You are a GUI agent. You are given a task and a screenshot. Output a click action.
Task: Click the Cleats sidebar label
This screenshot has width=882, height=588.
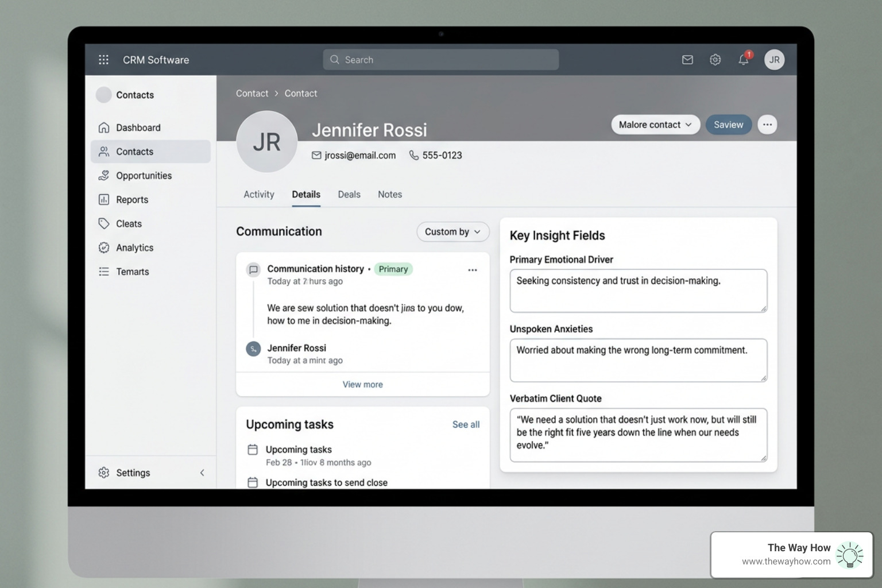(129, 224)
